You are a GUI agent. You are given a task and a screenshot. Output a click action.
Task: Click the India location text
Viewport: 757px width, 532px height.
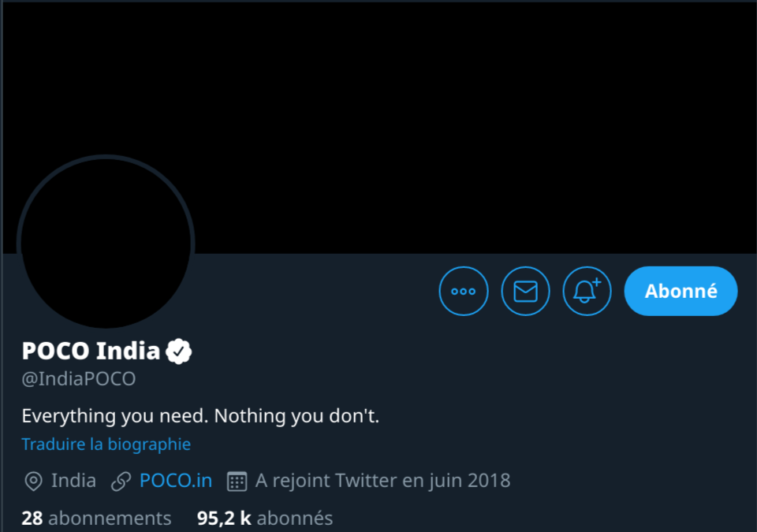pyautogui.click(x=73, y=480)
